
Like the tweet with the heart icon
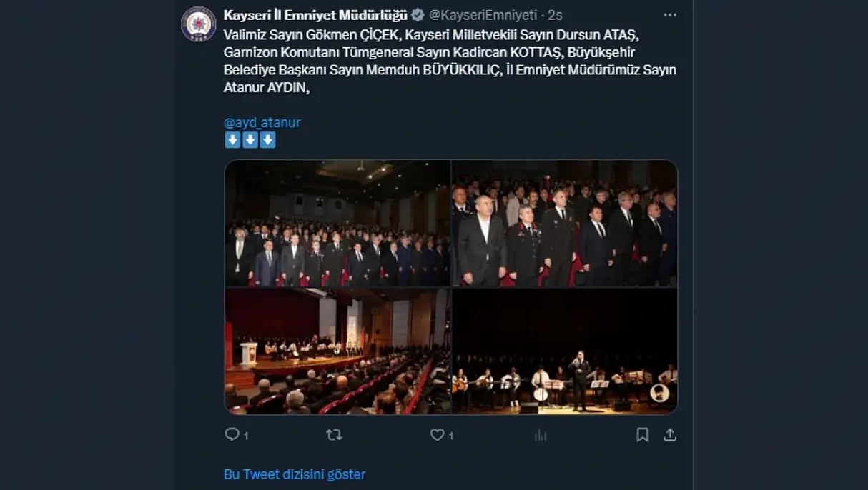click(x=437, y=434)
